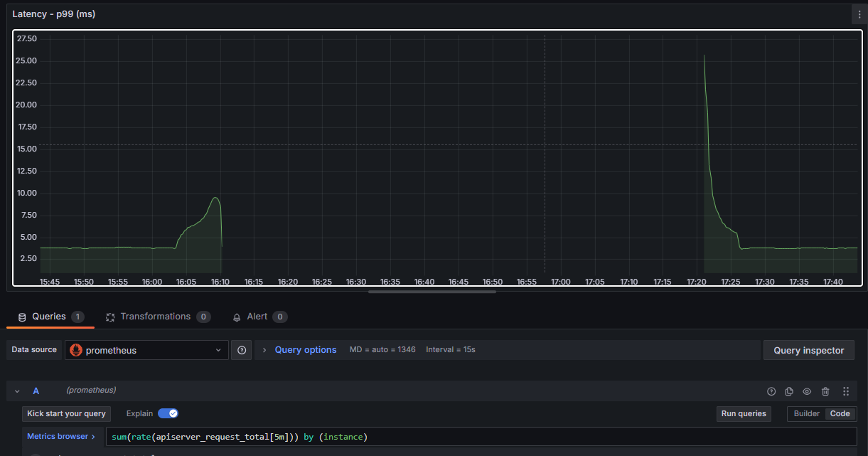Screen dimensions: 868x456
Task: Switch to the Alert tab
Action: (259, 317)
